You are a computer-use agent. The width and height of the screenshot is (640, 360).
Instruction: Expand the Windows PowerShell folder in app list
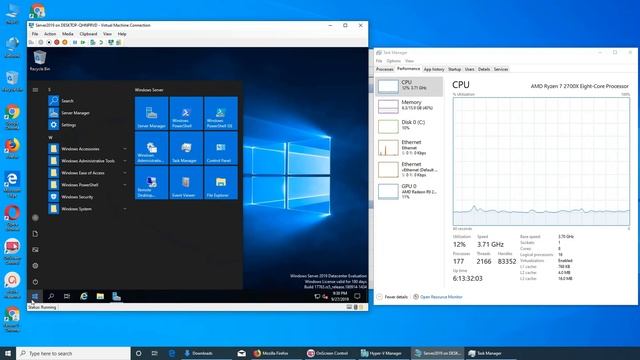tap(88, 185)
